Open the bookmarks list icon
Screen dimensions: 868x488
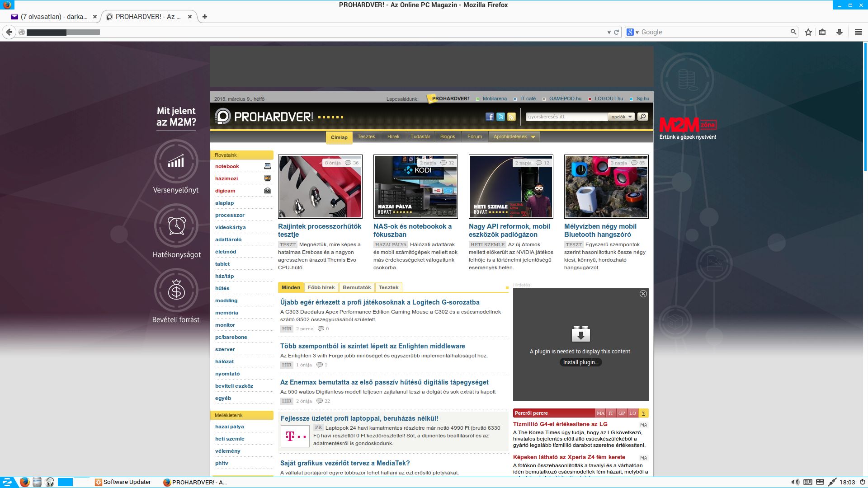click(x=823, y=32)
